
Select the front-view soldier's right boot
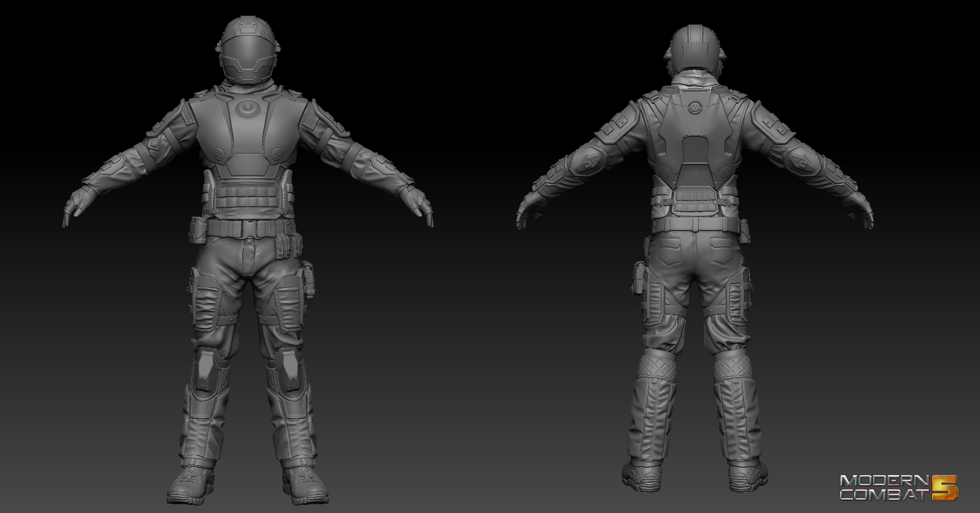(x=191, y=483)
